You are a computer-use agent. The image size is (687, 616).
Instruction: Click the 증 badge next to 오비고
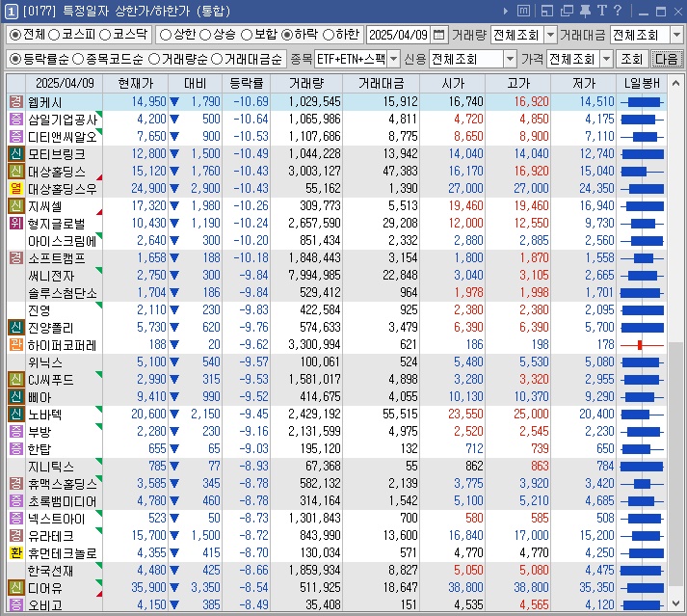click(15, 605)
